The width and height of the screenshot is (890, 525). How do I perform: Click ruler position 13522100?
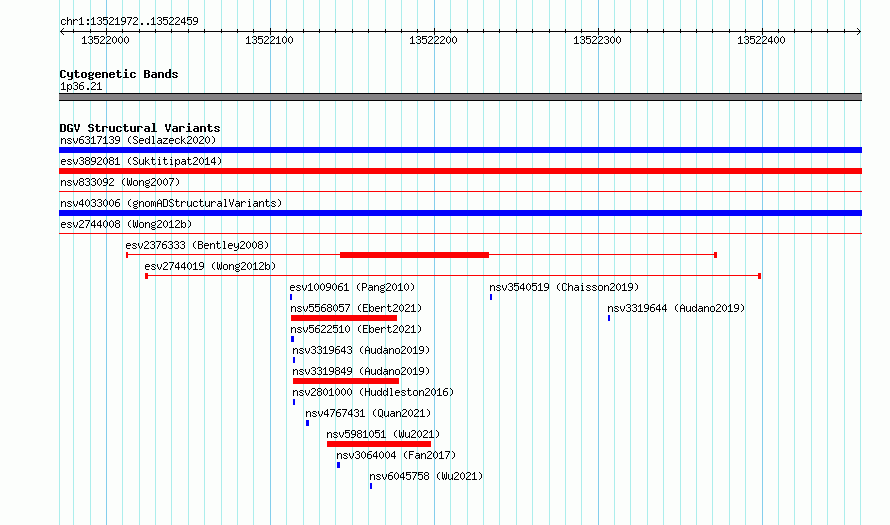coord(269,40)
